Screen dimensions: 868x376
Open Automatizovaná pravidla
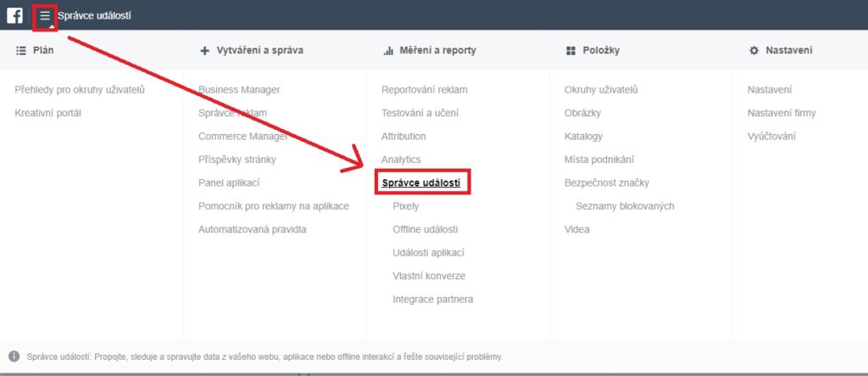pos(253,229)
